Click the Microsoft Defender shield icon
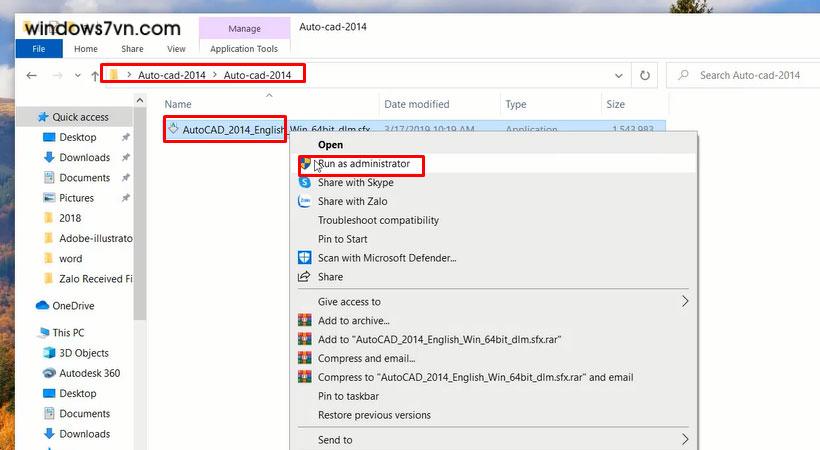 point(305,258)
